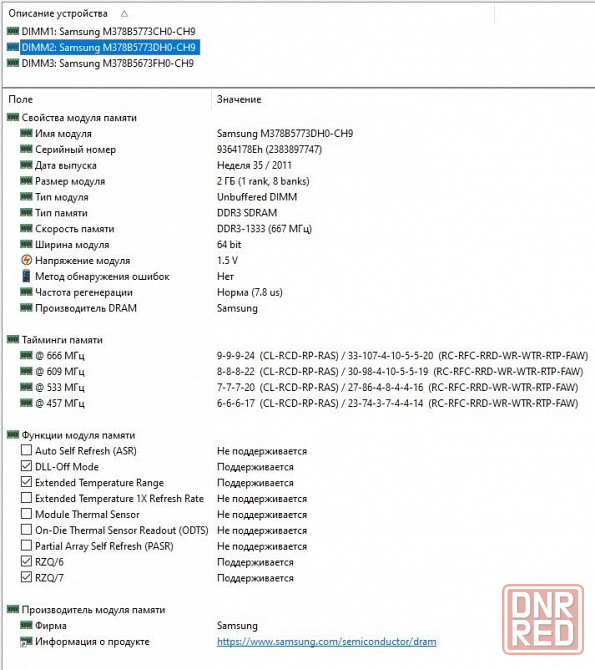Toggle Auto Self Refresh (ASR) checkbox
The width and height of the screenshot is (595, 670).
click(27, 450)
